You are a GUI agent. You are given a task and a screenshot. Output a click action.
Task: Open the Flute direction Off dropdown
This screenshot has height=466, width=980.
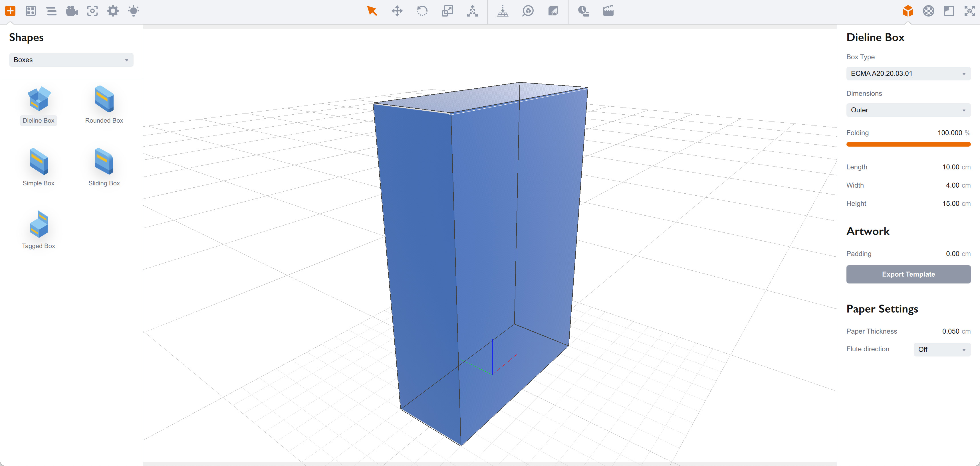pyautogui.click(x=941, y=349)
